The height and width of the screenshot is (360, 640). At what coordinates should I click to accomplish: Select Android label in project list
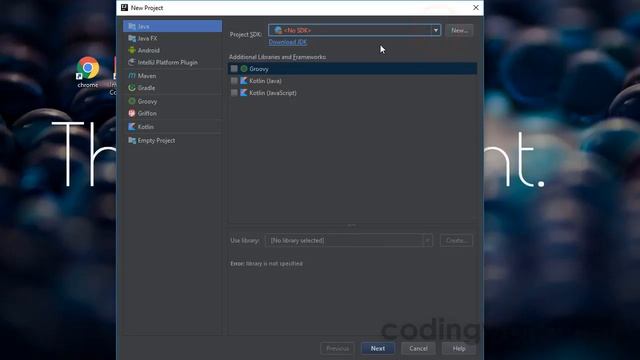(149, 50)
